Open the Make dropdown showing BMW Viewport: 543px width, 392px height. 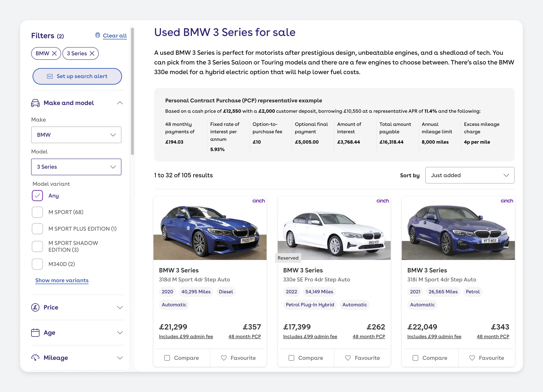(76, 135)
